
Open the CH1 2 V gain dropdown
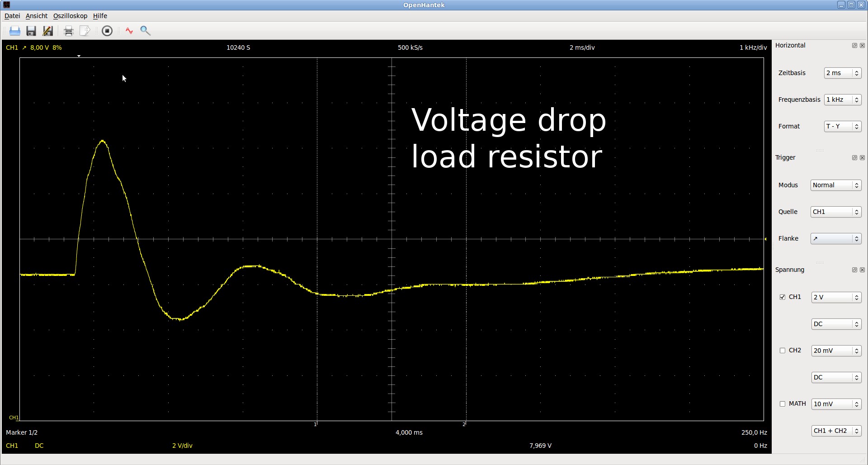click(x=836, y=297)
